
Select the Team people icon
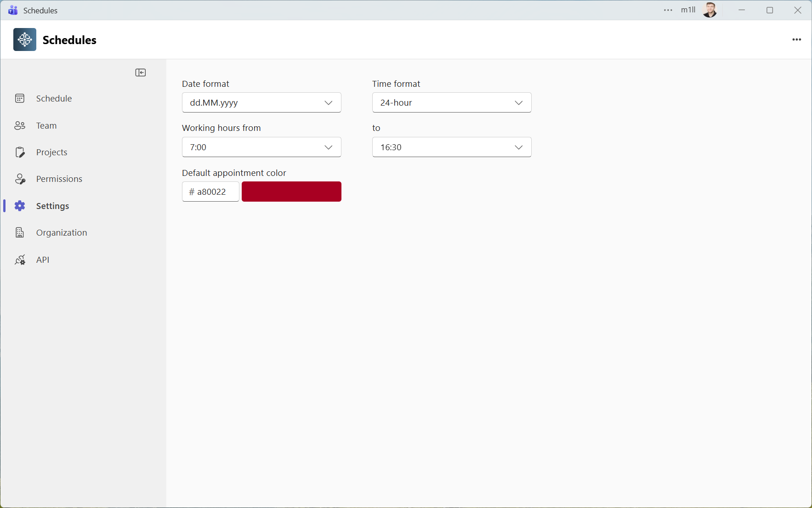20,125
